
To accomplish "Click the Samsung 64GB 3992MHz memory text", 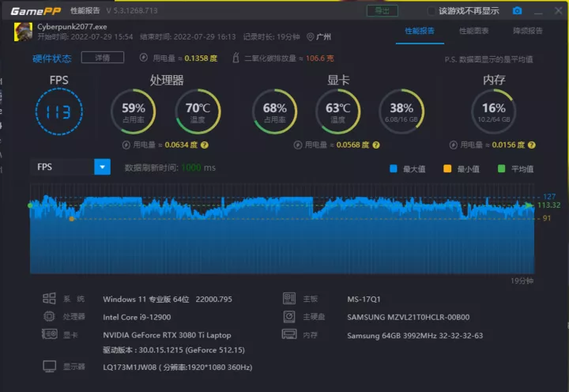I will click(x=415, y=335).
